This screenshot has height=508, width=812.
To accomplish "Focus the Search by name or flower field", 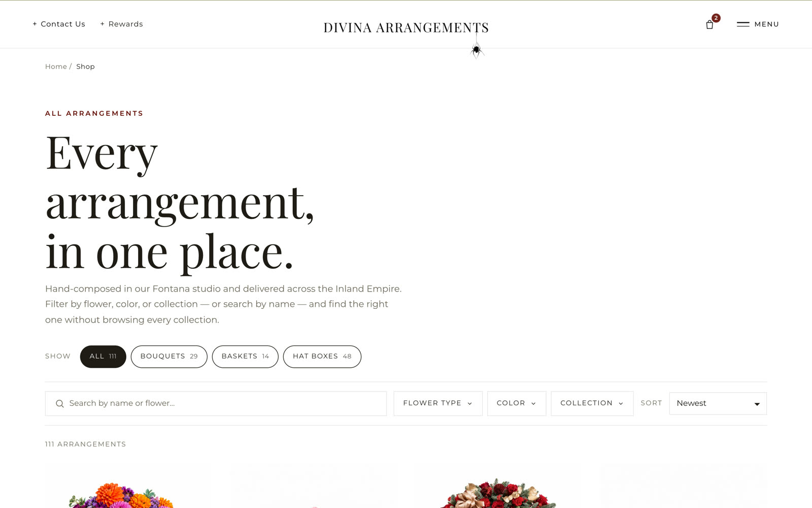I will 216,403.
